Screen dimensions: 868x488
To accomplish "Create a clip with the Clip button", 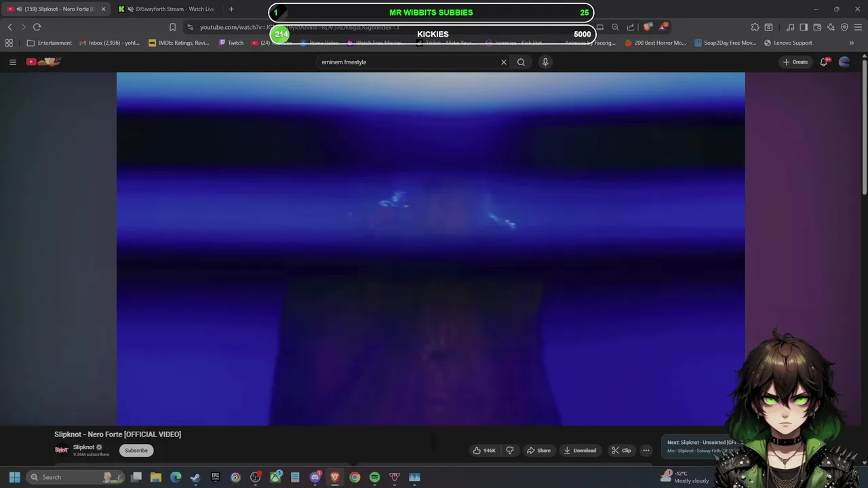I will [x=621, y=450].
